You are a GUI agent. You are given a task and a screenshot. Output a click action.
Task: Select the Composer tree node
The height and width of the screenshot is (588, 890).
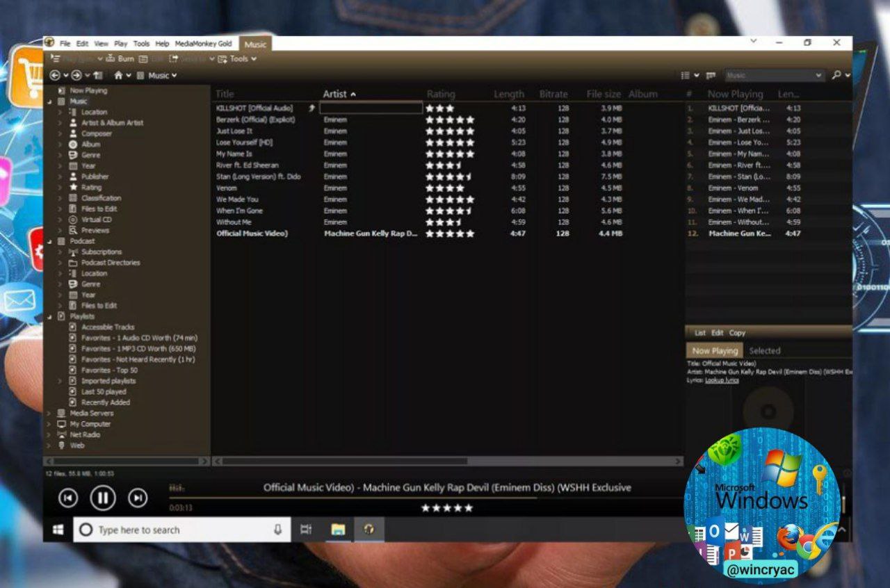click(x=96, y=133)
